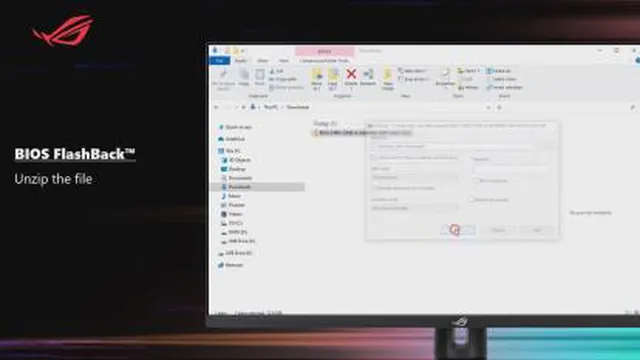Open the Easy access dropdown
The height and width of the screenshot is (360, 640).
413,79
